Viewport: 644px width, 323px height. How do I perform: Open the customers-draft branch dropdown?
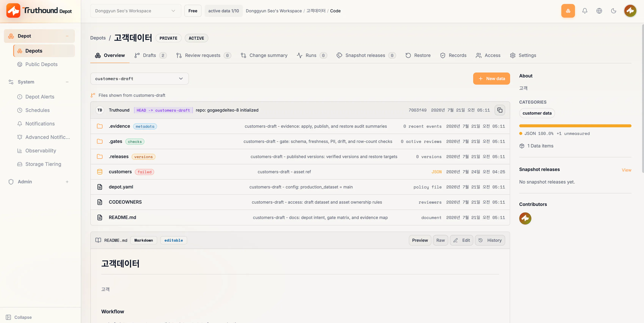(139, 79)
